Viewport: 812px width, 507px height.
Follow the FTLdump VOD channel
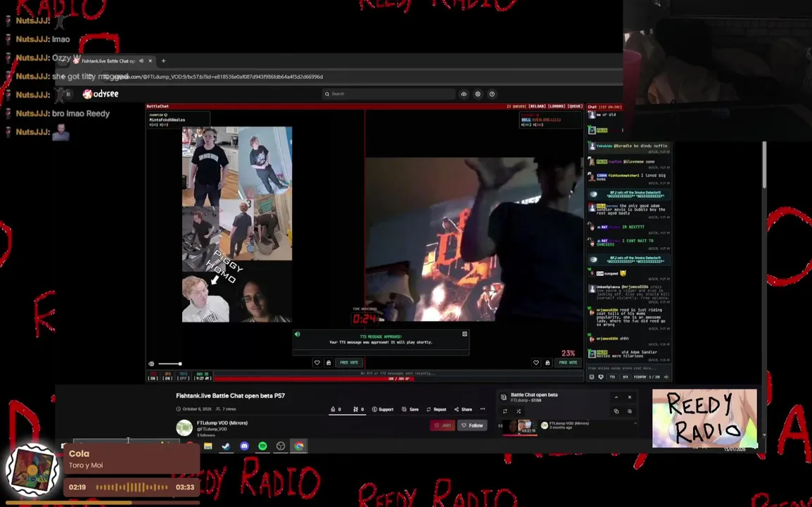(x=472, y=425)
